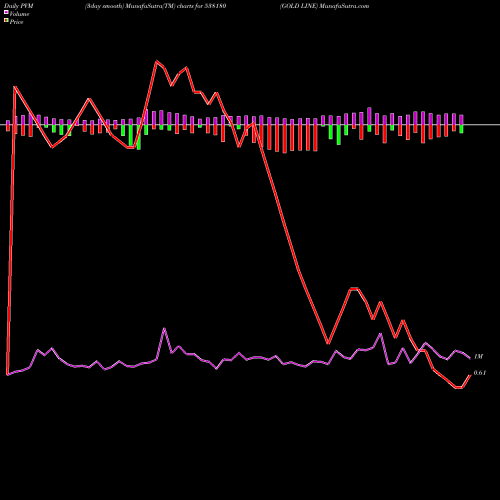Click the '(GOLD LINE) MunafaSutra.com' header text
This screenshot has width=500, height=500.
324,6
